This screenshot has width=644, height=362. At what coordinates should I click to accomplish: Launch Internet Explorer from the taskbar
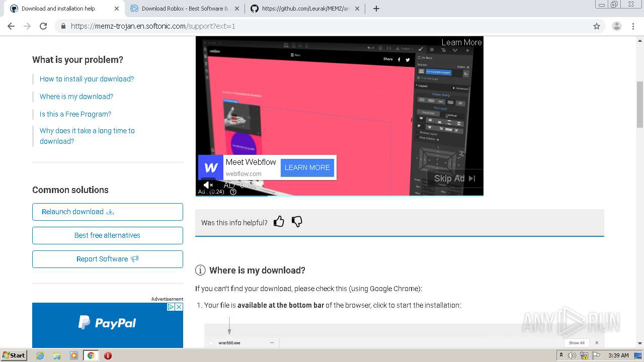point(40,355)
